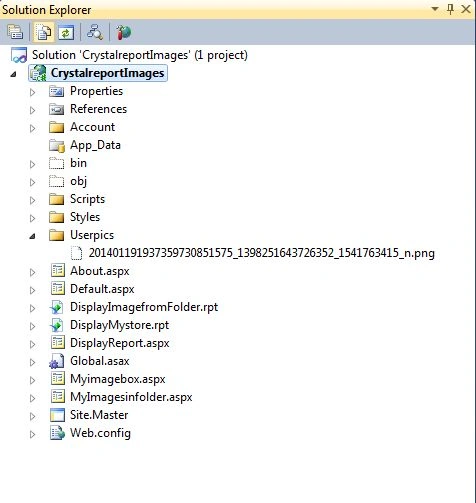Screen dimensions: 476x503
Task: Click the Myimagebox.aspx page icon
Action: coord(57,379)
